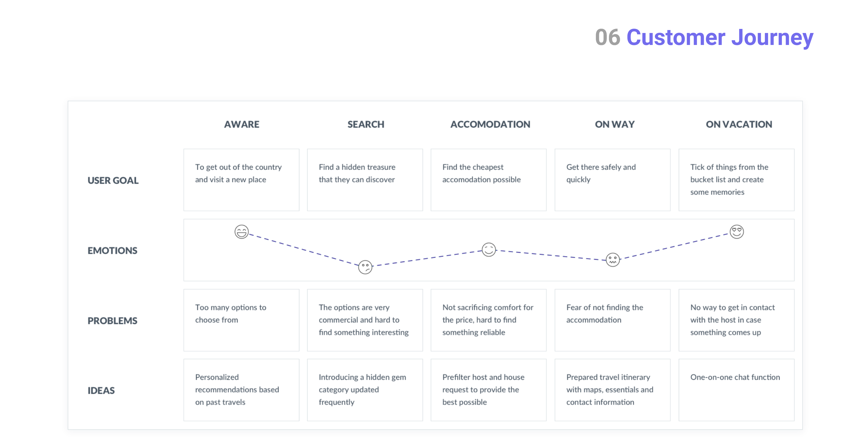Viewport: 868px width, 448px height.
Task: Select the EMOTIONS row label
Action: (112, 251)
